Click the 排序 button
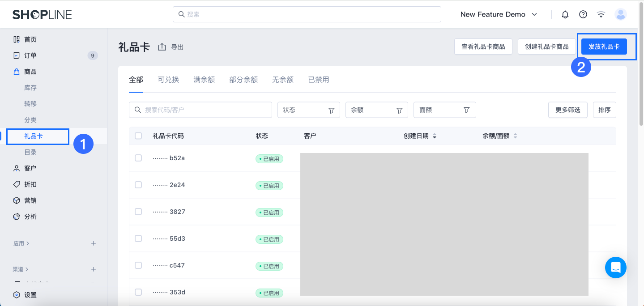644x306 pixels. click(x=605, y=110)
